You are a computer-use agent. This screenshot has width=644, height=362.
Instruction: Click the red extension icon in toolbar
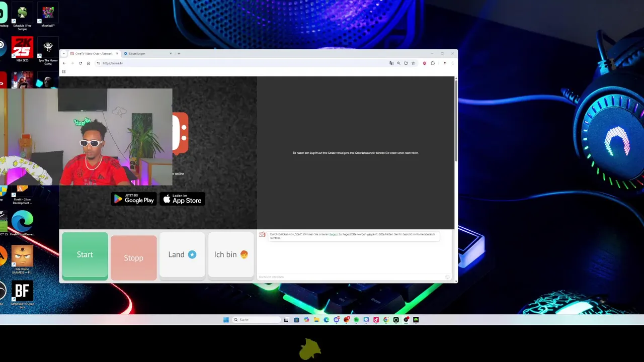(425, 63)
